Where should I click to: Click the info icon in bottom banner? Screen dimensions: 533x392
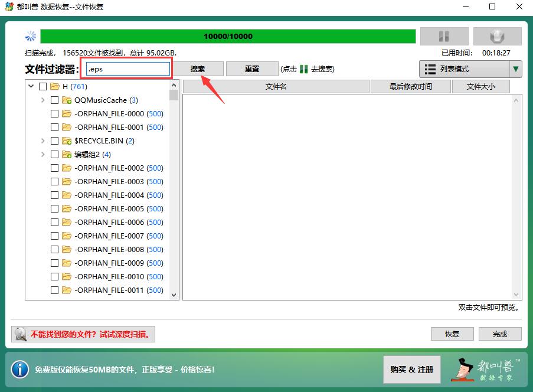pos(19,370)
